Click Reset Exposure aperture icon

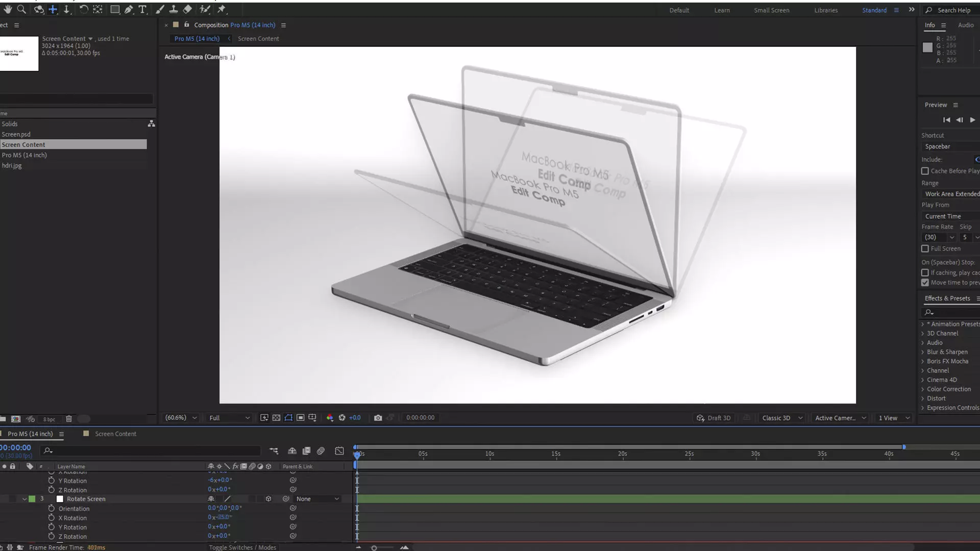point(342,418)
